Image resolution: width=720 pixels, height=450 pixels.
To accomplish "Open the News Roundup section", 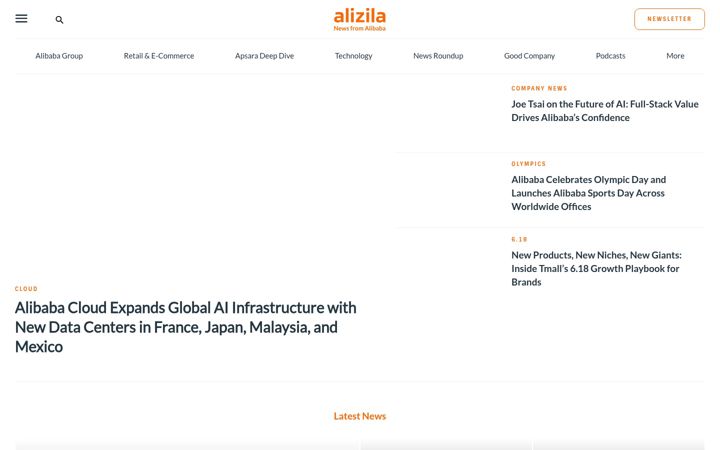I will point(438,56).
